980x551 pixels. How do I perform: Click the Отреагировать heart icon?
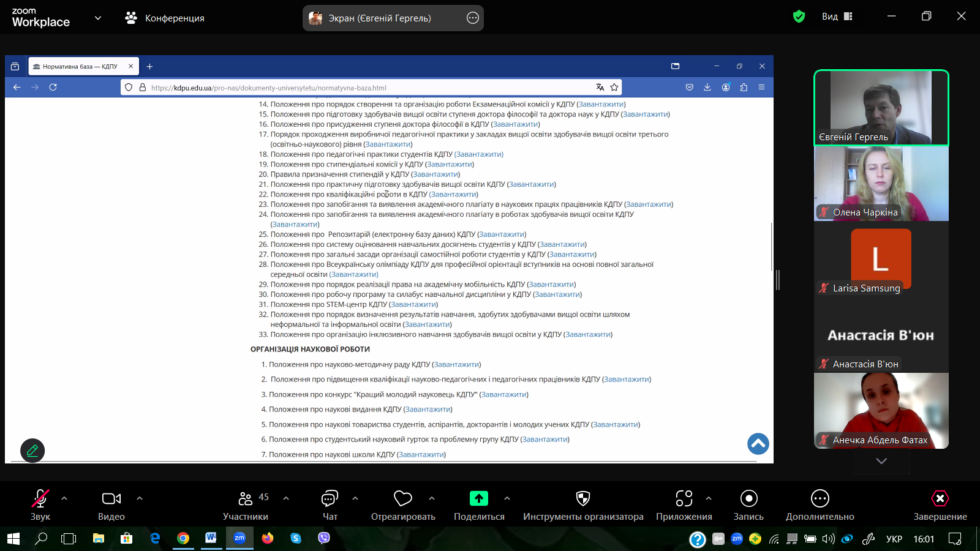[x=403, y=498]
